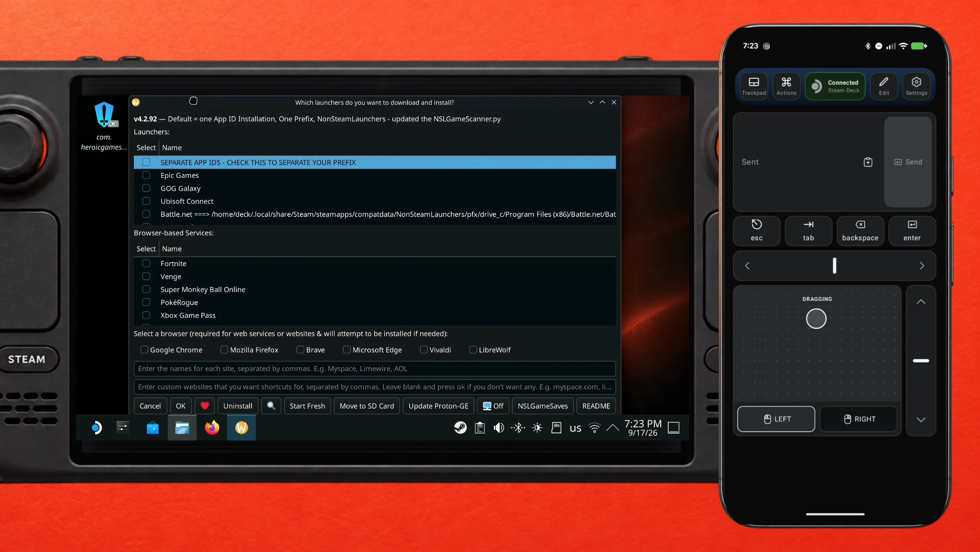Click the red heart donate button

(205, 406)
